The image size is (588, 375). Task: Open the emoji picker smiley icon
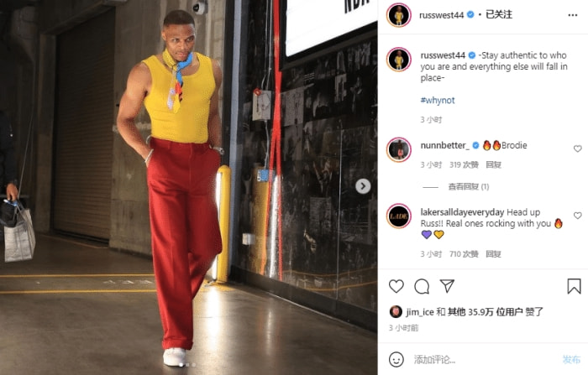click(x=396, y=360)
